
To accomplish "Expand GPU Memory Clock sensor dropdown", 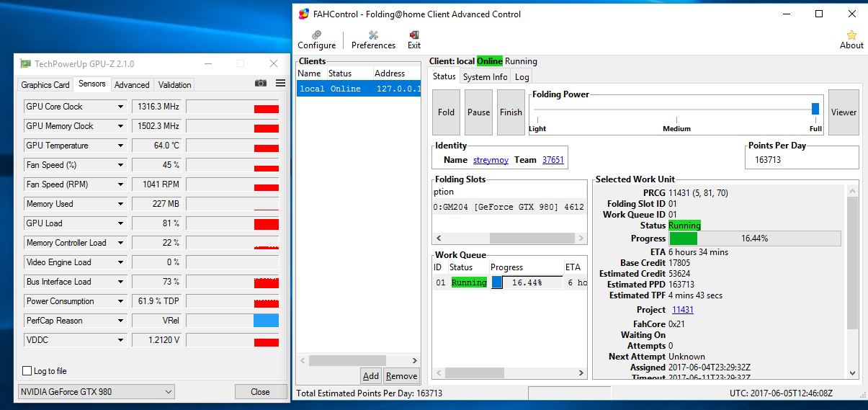I will coord(120,126).
